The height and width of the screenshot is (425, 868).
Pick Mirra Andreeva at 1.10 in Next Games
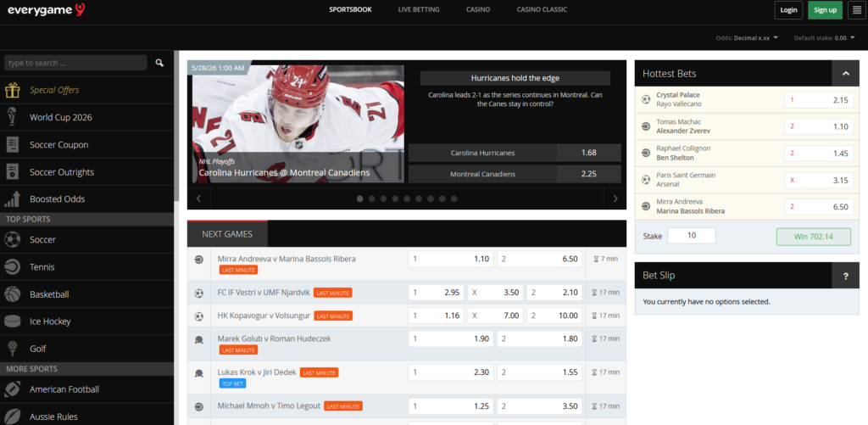coord(451,259)
